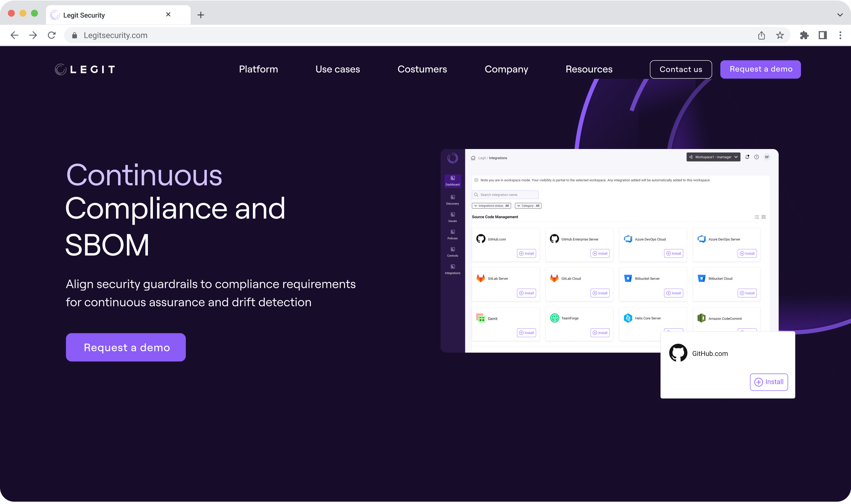
Task: Open the Platform menu
Action: click(258, 69)
